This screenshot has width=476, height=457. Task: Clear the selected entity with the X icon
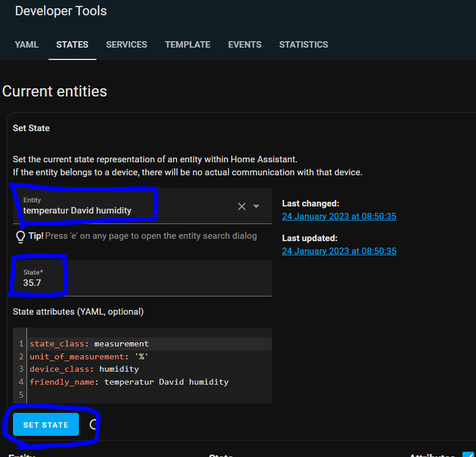(x=241, y=206)
